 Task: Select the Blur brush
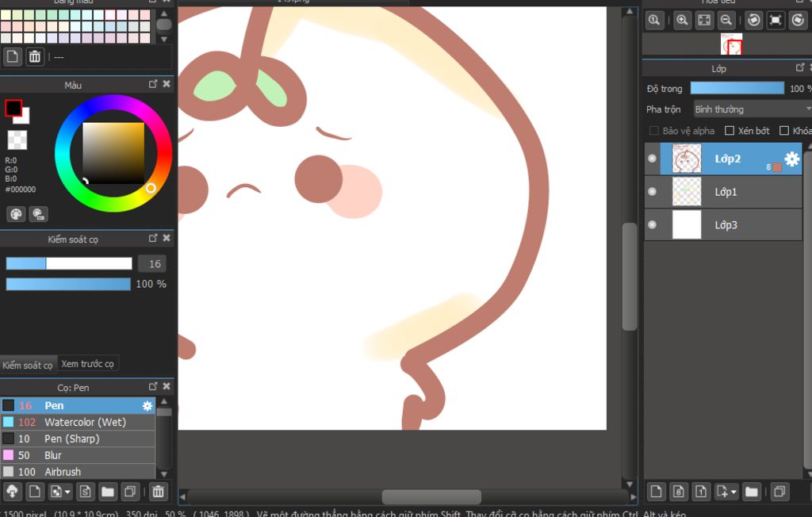tap(78, 455)
